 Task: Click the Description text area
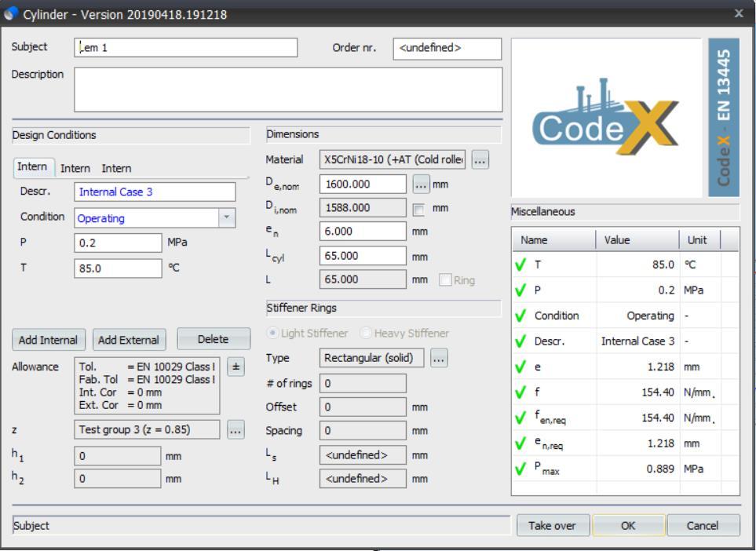(288, 89)
